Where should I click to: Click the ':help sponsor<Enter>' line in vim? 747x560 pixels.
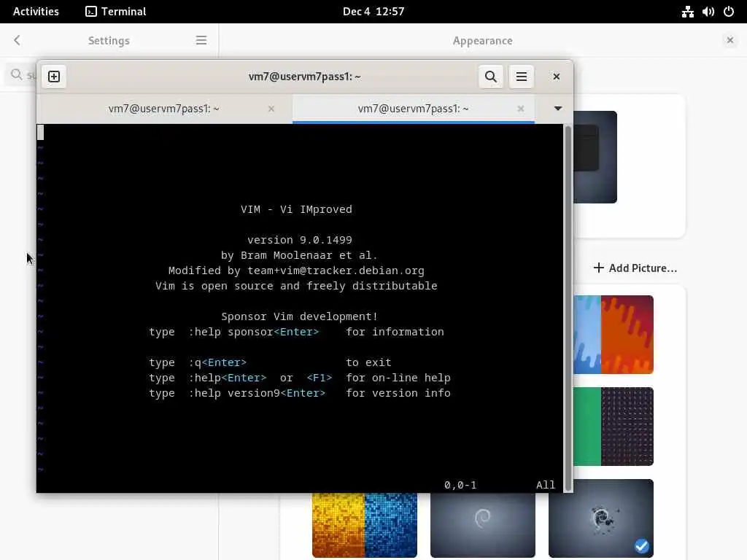(296, 332)
